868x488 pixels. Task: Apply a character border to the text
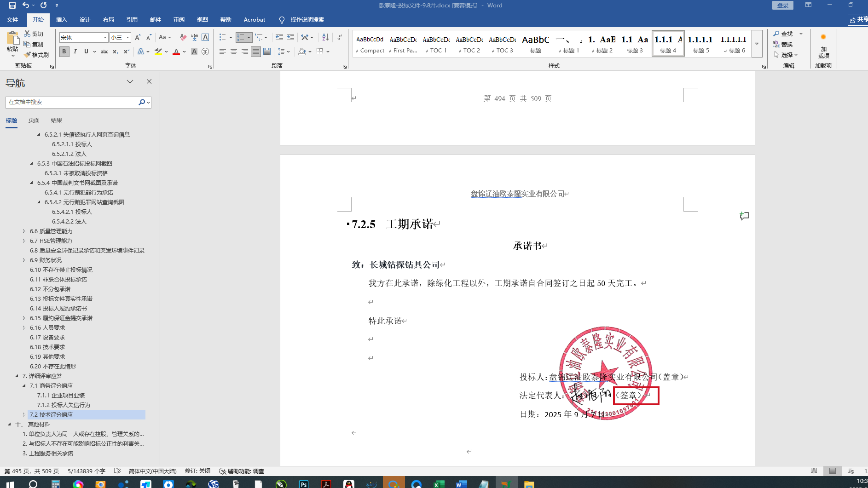point(205,37)
